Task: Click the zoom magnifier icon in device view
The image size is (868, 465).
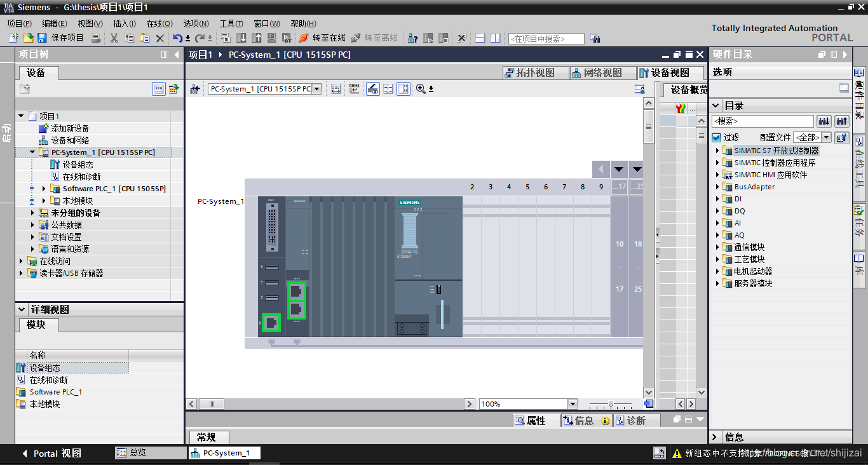Action: click(x=421, y=89)
